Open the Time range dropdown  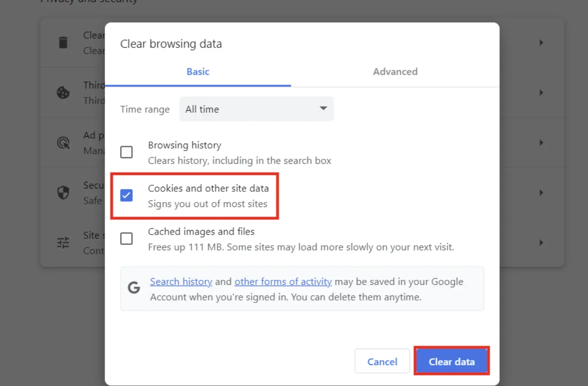click(x=256, y=109)
